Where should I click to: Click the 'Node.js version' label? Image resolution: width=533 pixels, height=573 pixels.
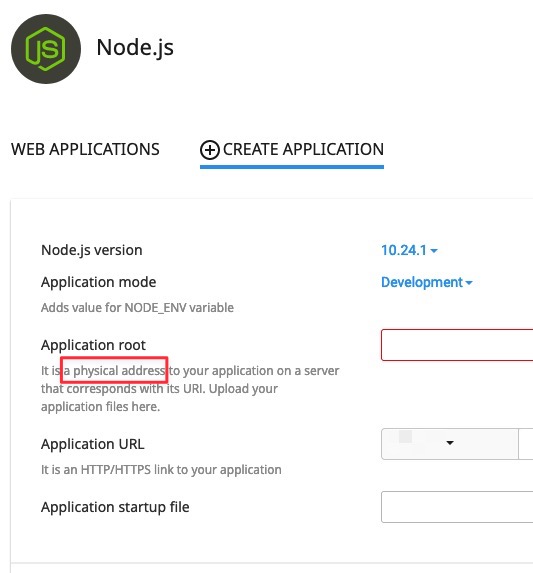click(92, 250)
